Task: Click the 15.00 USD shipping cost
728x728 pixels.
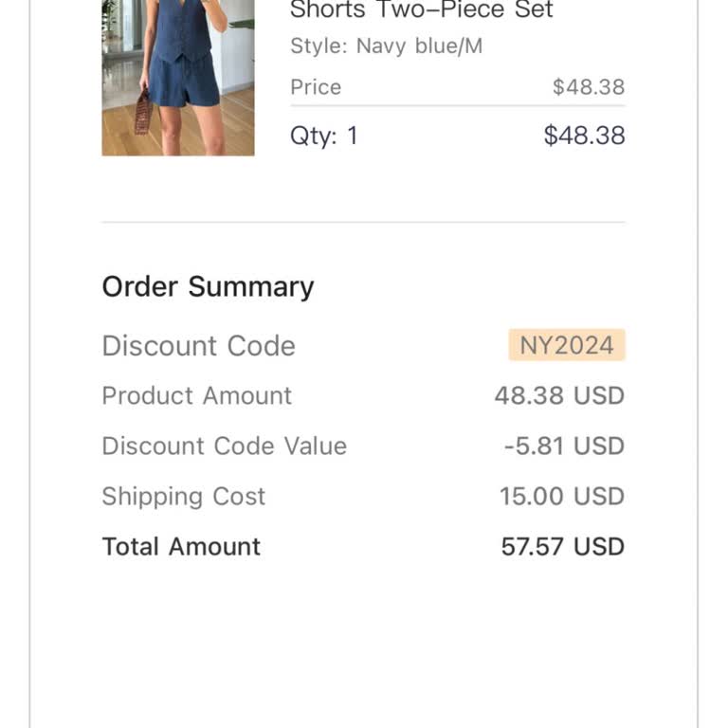Action: pyautogui.click(x=561, y=496)
